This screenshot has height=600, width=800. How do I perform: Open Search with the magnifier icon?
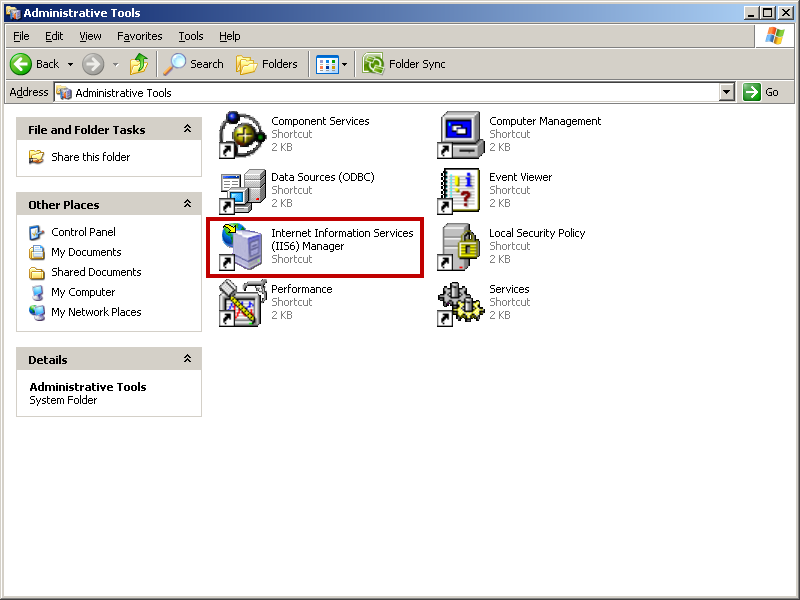pyautogui.click(x=174, y=64)
